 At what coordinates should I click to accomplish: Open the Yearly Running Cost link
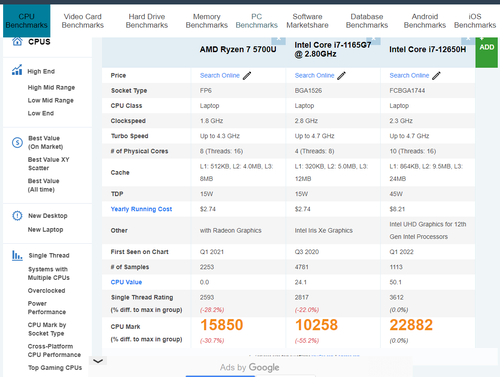coord(141,209)
